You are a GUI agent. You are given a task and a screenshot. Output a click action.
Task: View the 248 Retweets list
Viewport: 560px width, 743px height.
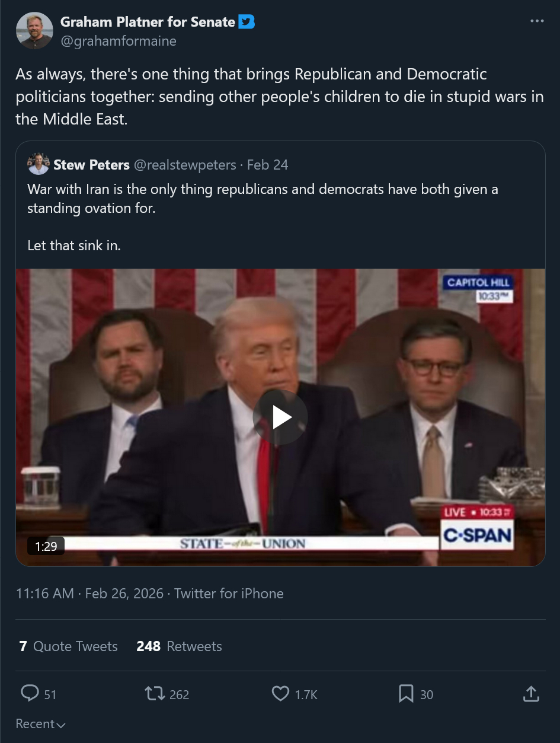(179, 646)
